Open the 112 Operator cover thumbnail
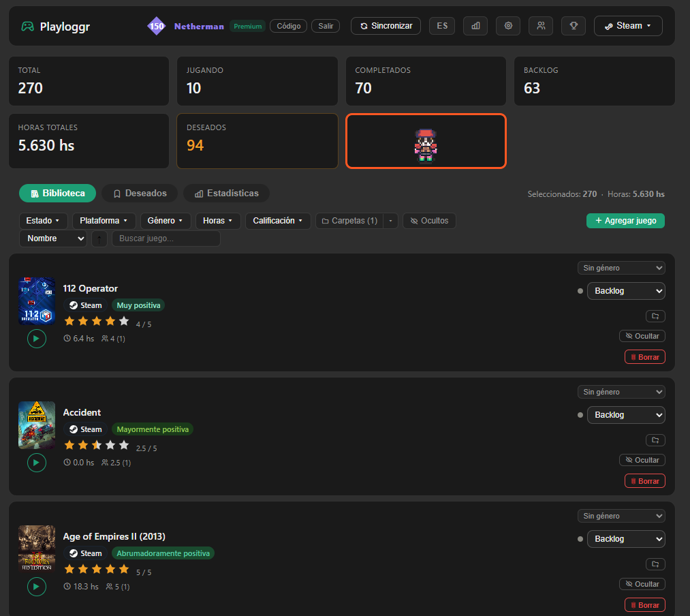 37,301
